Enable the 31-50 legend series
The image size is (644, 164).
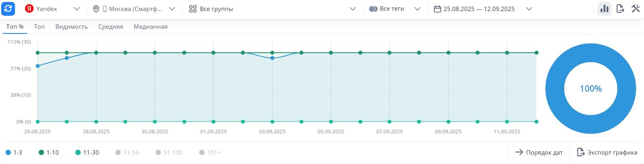click(127, 153)
